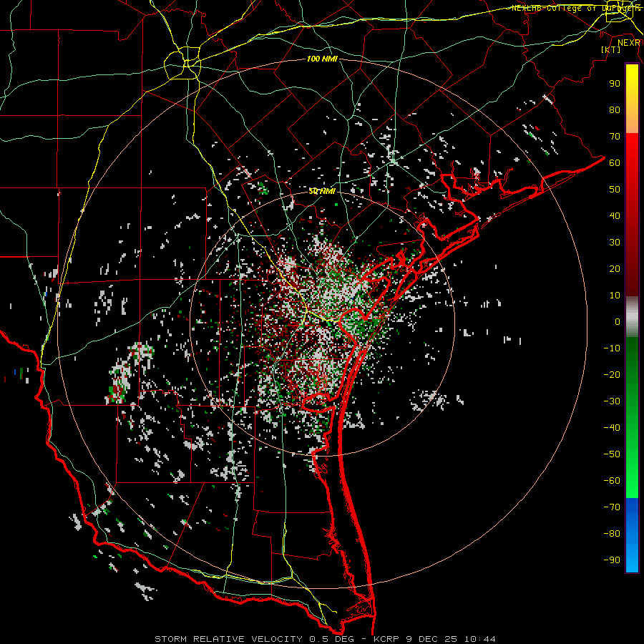Viewport: 644px width, 644px height.
Task: Select the 80 value on the velocity scale
Action: [x=615, y=110]
